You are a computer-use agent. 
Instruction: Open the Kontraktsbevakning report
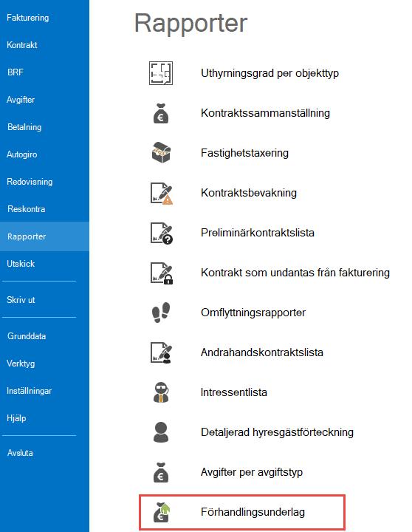pyautogui.click(x=249, y=193)
